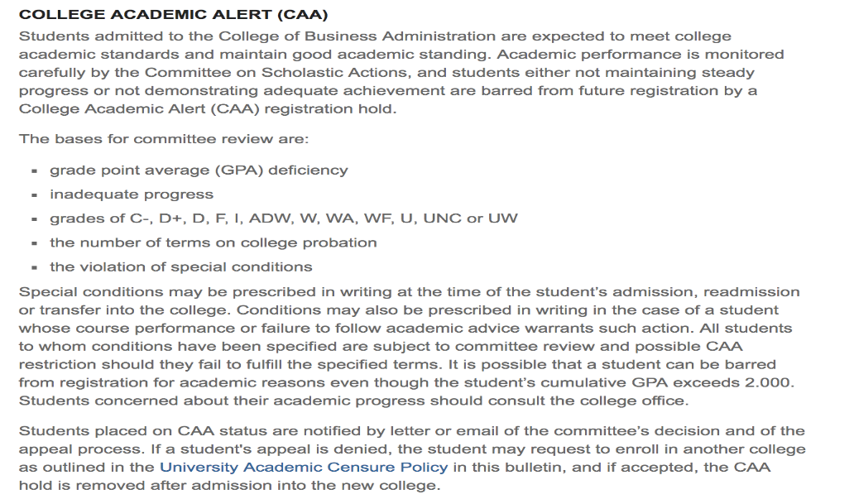This screenshot has width=854, height=504.
Task: Click the paragraph starting "Special conditions may be"
Action: pos(409,346)
